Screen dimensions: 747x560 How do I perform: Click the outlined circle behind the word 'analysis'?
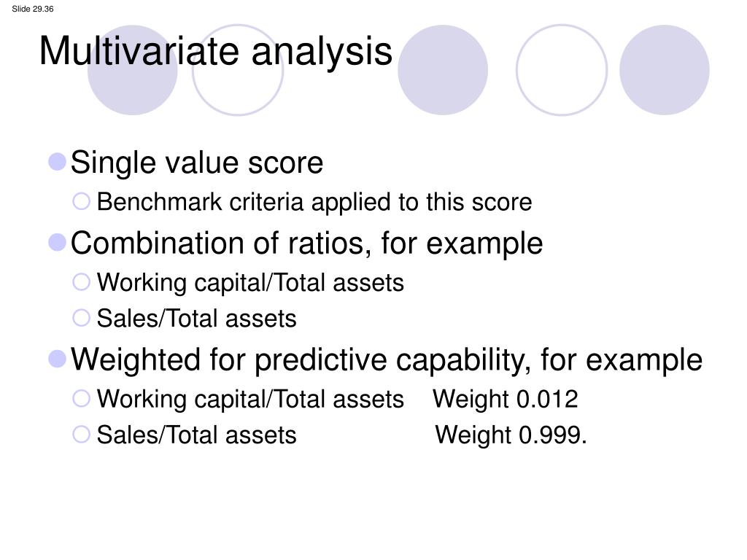[x=238, y=70]
